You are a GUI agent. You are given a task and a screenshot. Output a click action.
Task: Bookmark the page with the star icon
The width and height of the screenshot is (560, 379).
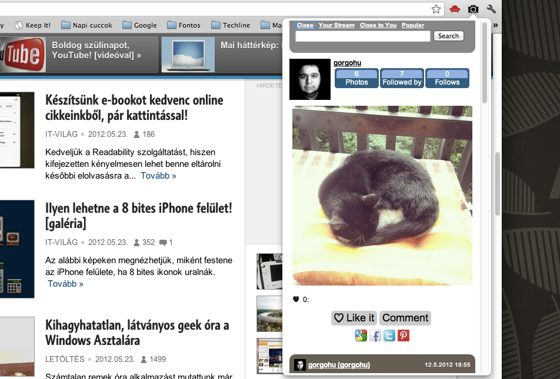pos(436,9)
